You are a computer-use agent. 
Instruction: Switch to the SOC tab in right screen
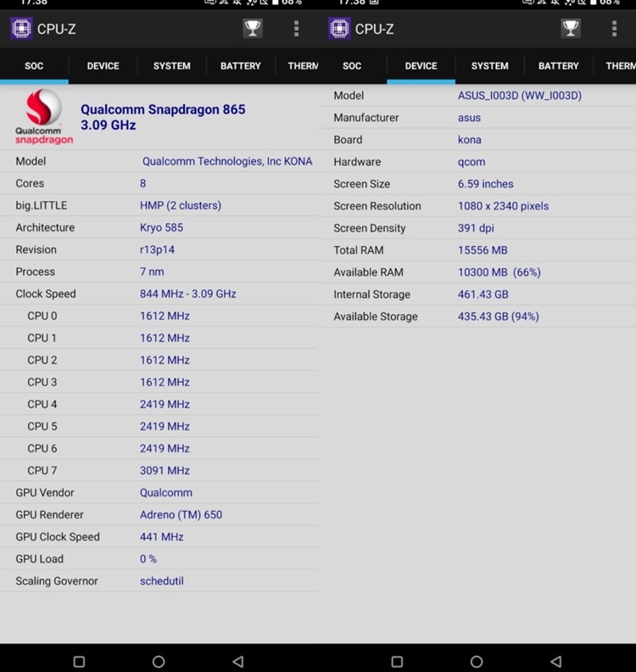[x=352, y=66]
